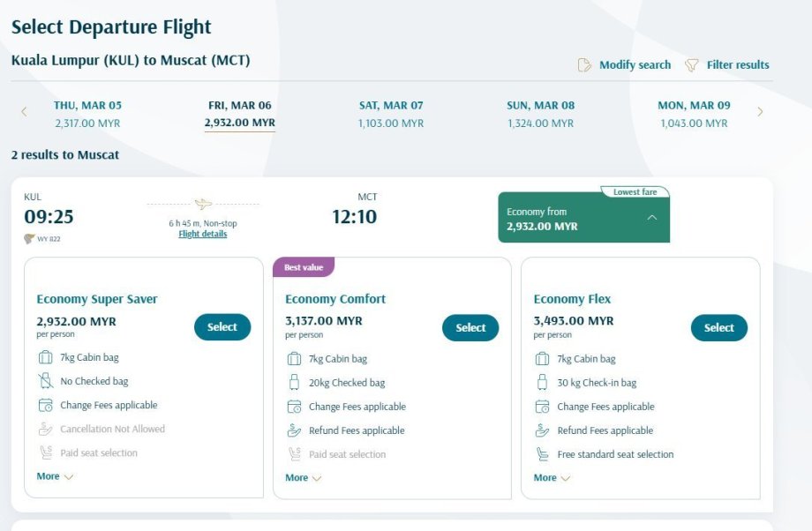The width and height of the screenshot is (812, 531).
Task: Click the previous dates left arrow
Action: 24,112
